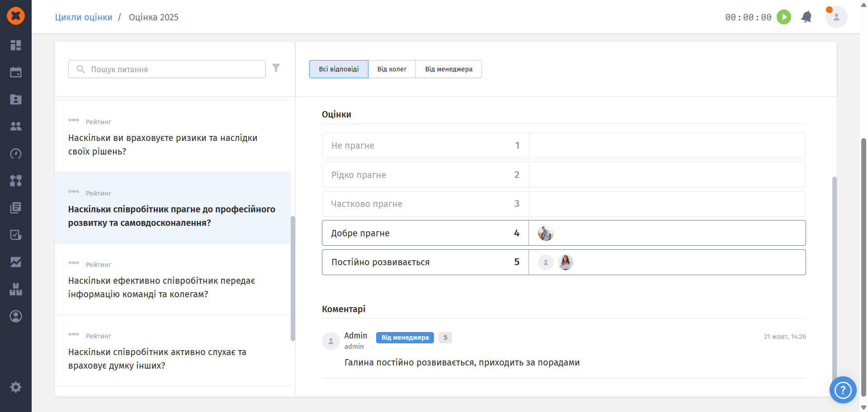This screenshot has height=412, width=868.
Task: Switch to the Від менеджера tab
Action: coord(449,69)
